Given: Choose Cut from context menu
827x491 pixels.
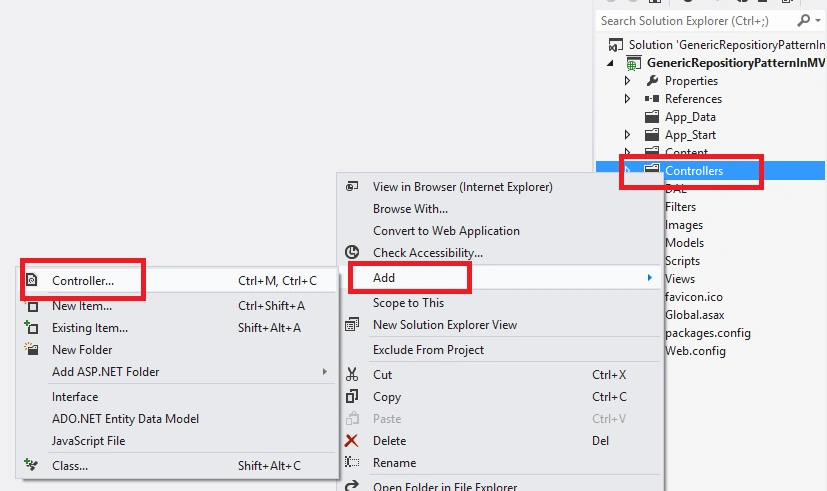Looking at the screenshot, I should [500, 374].
